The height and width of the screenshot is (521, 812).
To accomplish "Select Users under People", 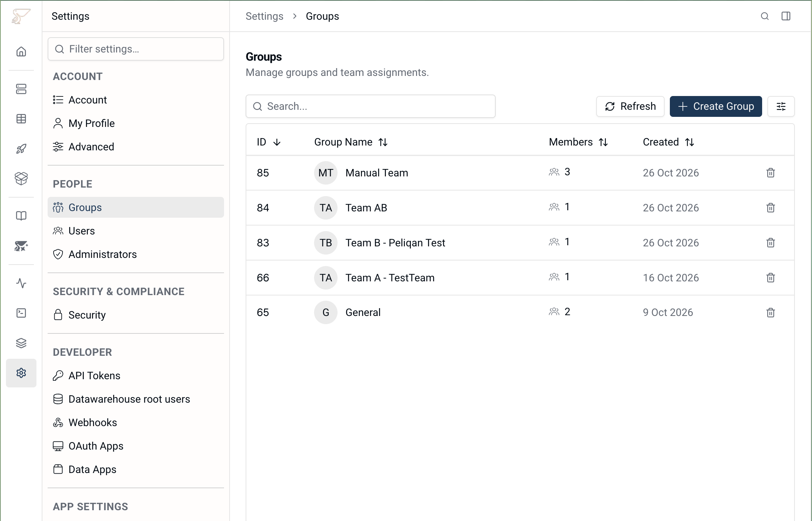I will pyautogui.click(x=136, y=231).
